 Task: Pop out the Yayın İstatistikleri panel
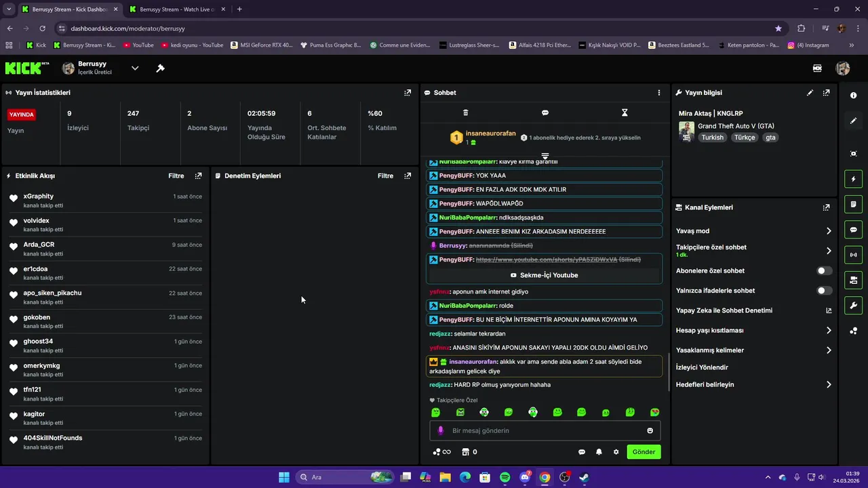[408, 93]
